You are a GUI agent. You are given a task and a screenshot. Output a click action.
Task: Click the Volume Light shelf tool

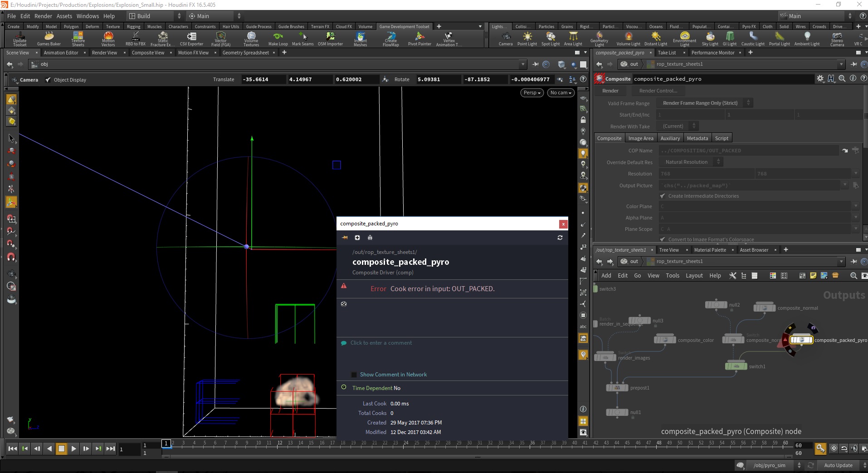point(628,39)
